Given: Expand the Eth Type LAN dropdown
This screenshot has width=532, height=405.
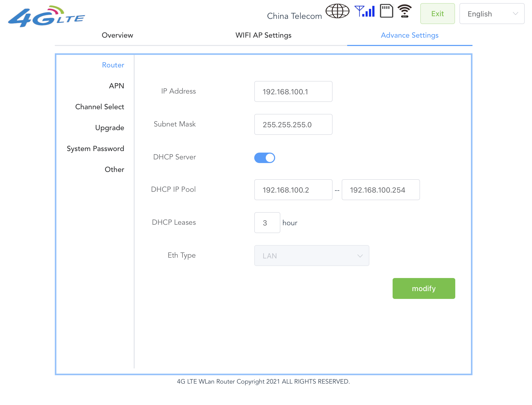Looking at the screenshot, I should (x=311, y=256).
